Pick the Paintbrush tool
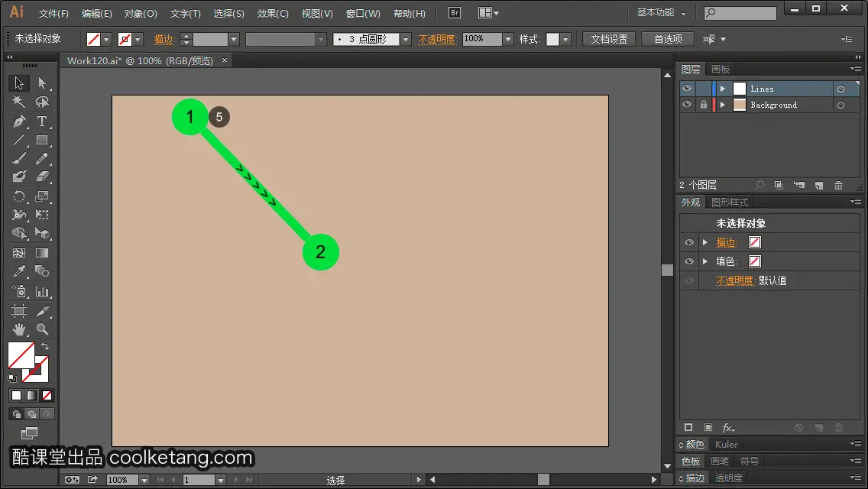This screenshot has height=489, width=868. coord(19,159)
